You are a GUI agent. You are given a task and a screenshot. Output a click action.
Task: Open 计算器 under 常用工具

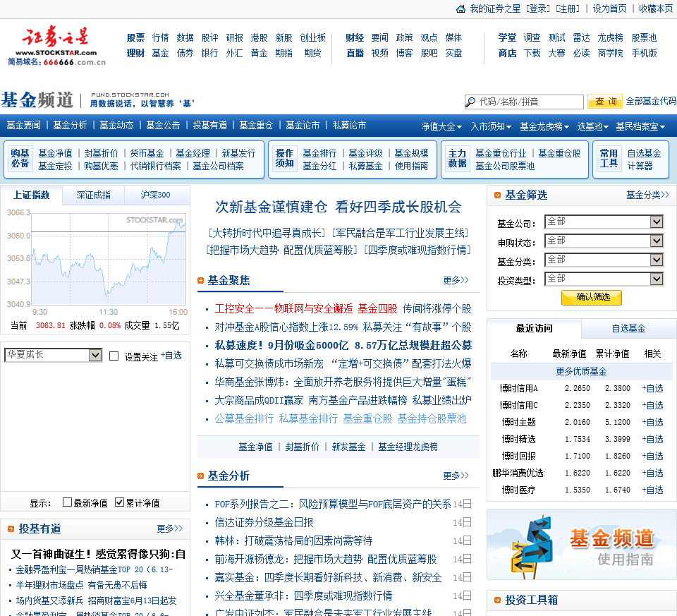[x=640, y=166]
